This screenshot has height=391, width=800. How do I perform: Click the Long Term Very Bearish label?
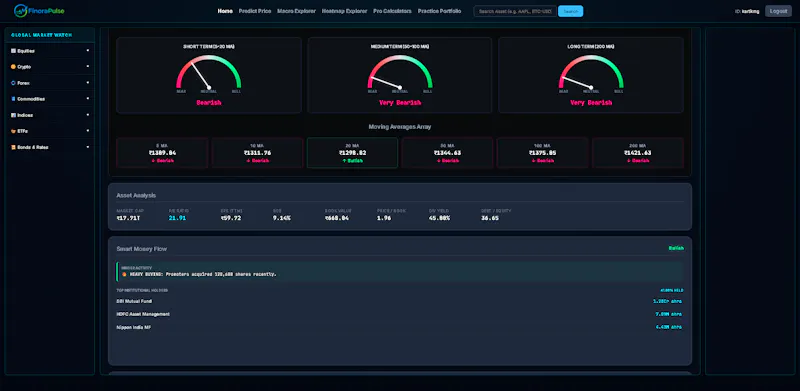pos(591,103)
